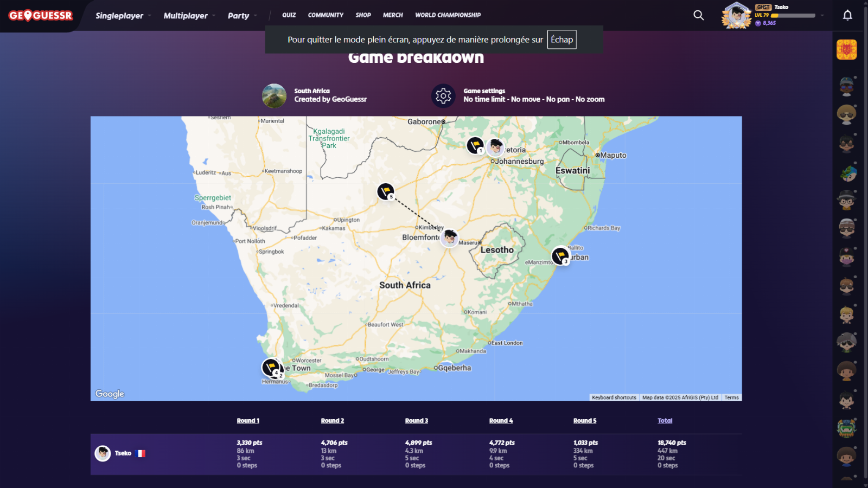868x488 pixels.
Task: Click the orange badge at sidebar top
Action: click(846, 50)
